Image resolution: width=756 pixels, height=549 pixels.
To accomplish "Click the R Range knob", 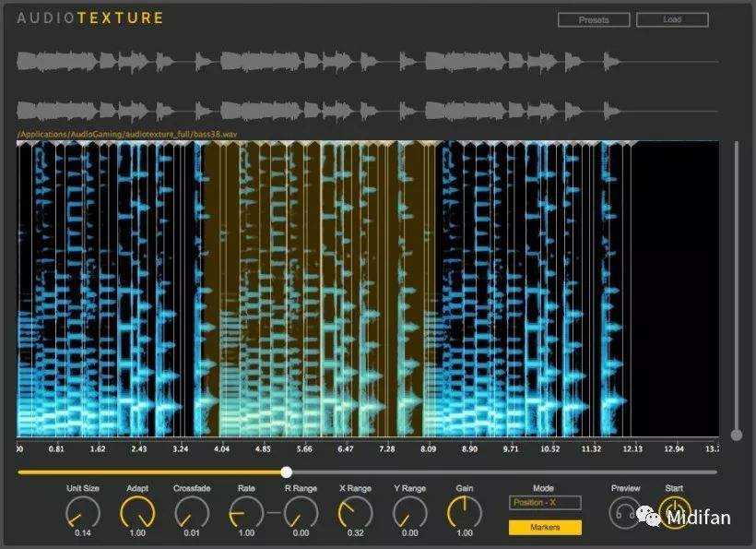I will (301, 513).
